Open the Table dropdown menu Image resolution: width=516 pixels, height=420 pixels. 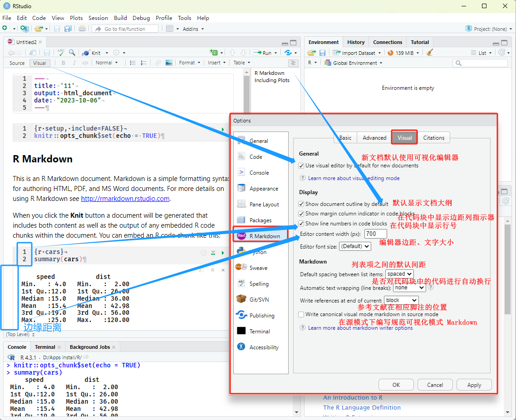(241, 63)
